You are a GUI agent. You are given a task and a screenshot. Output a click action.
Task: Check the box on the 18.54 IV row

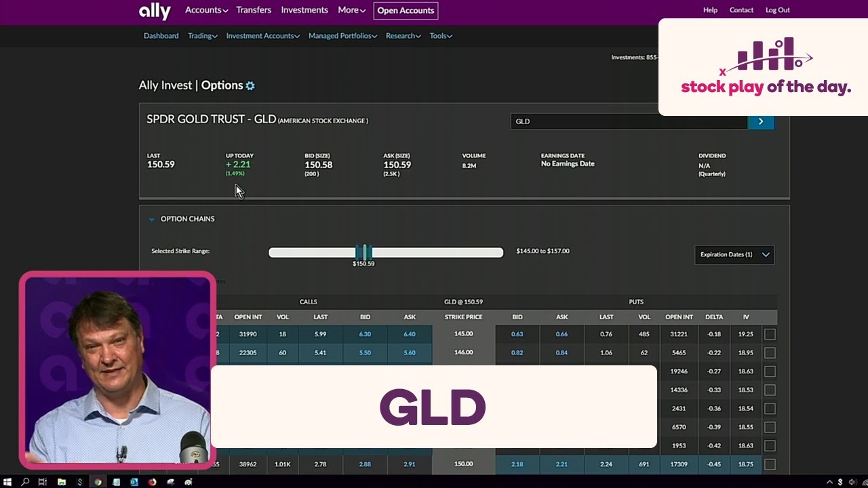(x=770, y=409)
